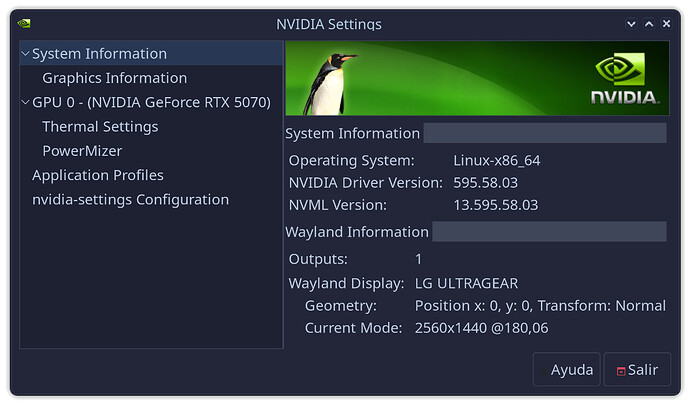
Task: Click the Wayland Display label
Action: coord(346,284)
